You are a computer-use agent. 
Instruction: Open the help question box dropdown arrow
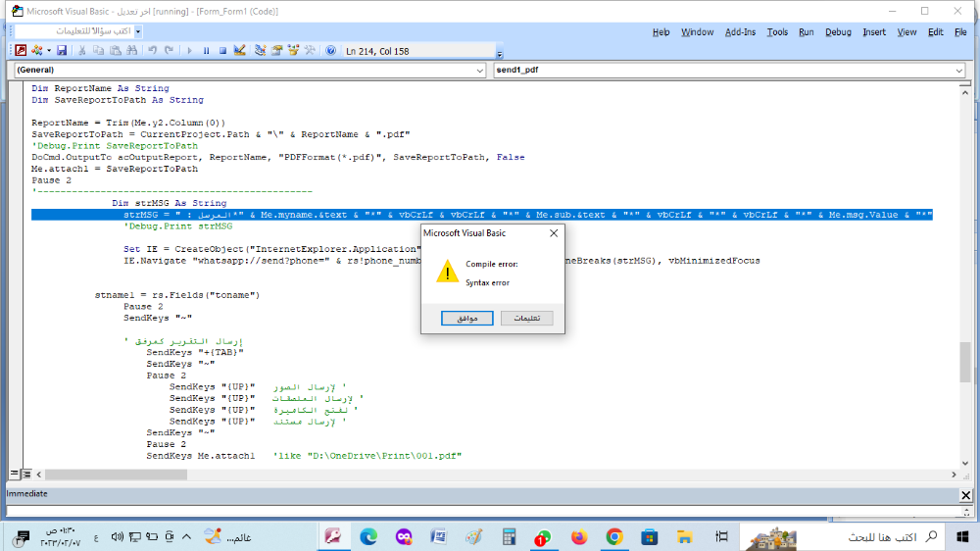click(138, 30)
